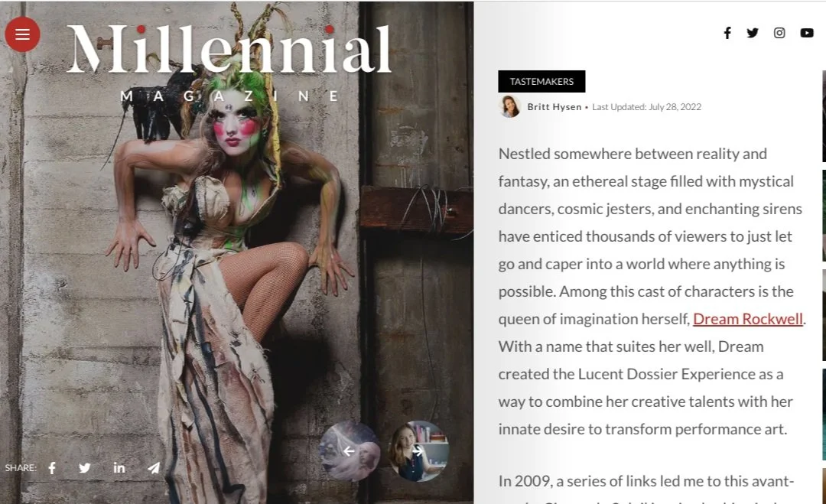This screenshot has width=826, height=504.
Task: Share article on LinkedIn
Action: point(119,467)
